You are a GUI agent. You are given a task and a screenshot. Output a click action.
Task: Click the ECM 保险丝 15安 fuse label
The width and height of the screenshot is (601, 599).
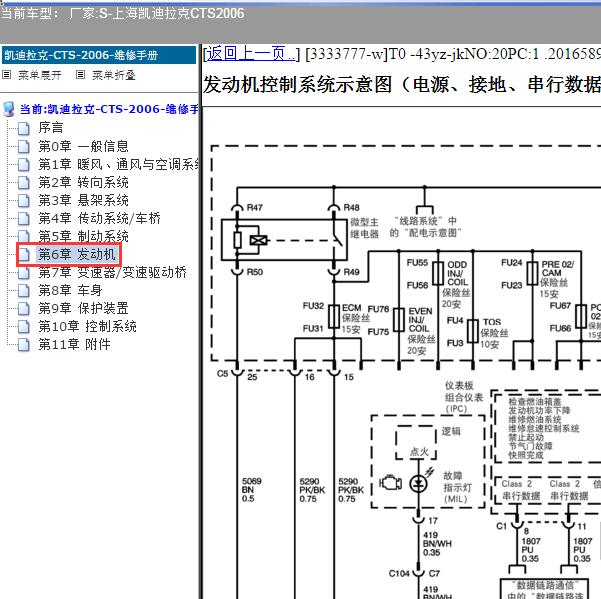[356, 318]
